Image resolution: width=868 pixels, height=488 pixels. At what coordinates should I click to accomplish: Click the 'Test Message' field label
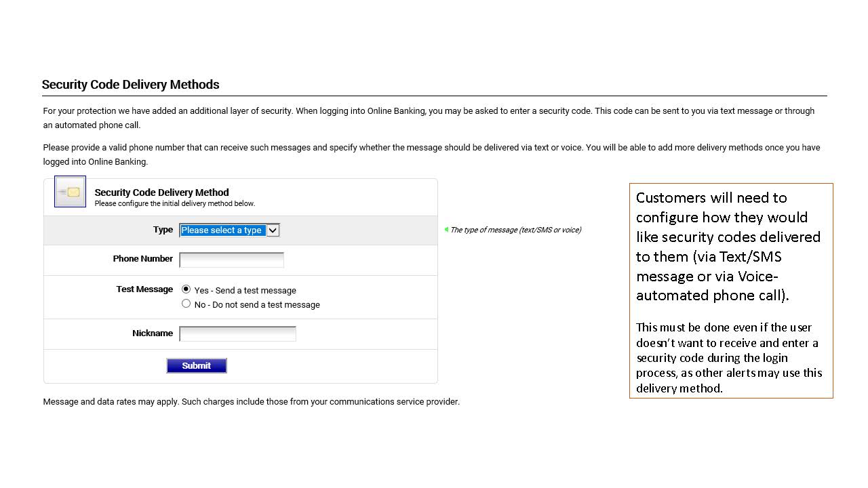click(x=144, y=289)
